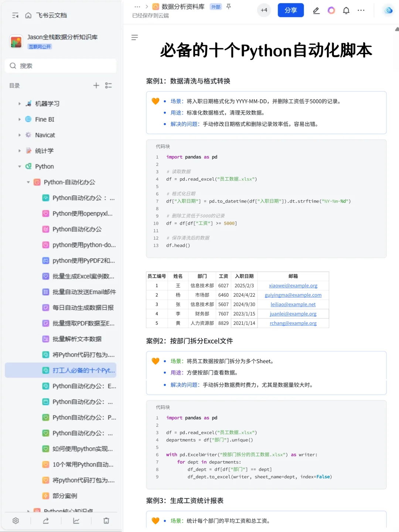Open the xiaowei@example.org email link
399x532 pixels.
pos(293,285)
